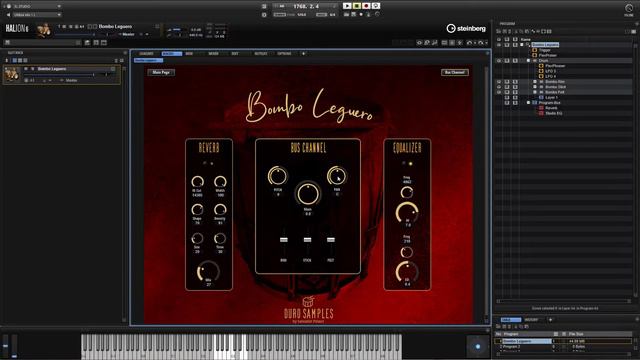Viewport: 640px width, 360px height.
Task: Click the Bombo Leguero thumbnail in slot rack
Action: tap(11, 74)
